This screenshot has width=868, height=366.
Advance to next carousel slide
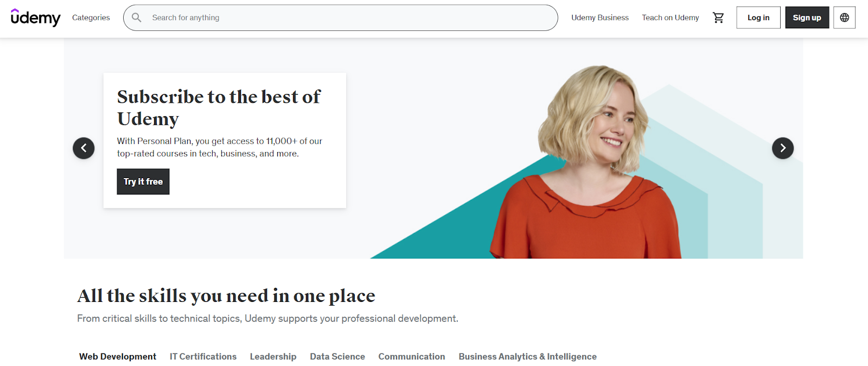pos(783,148)
